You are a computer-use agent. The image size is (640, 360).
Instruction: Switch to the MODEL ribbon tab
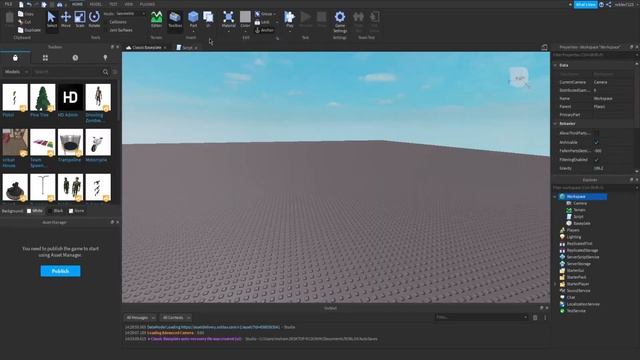point(96,4)
